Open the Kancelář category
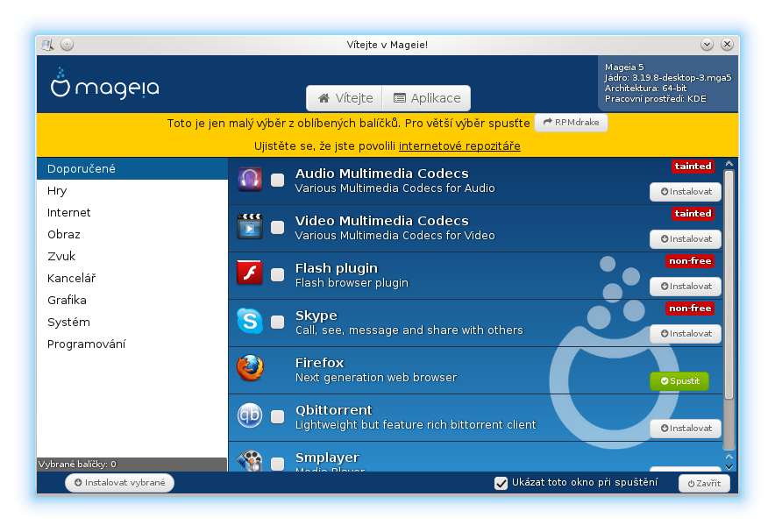Screen dimensions: 775x532 pyautogui.click(x=132, y=278)
